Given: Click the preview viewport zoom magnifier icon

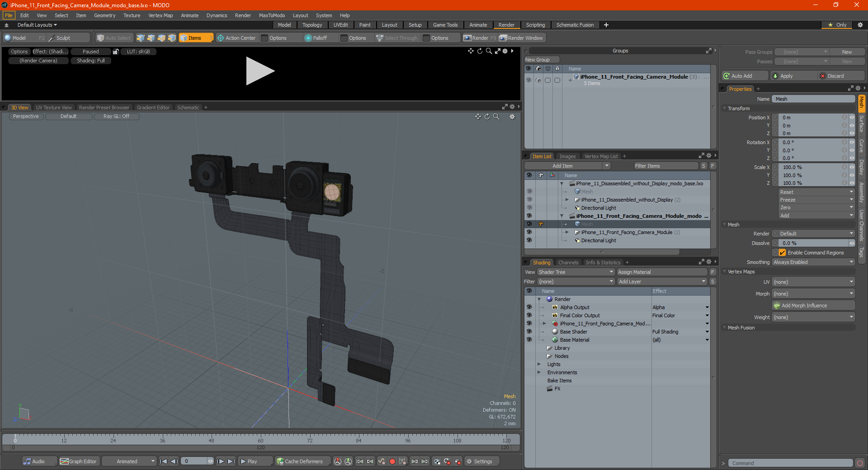Looking at the screenshot, I should click(x=489, y=51).
